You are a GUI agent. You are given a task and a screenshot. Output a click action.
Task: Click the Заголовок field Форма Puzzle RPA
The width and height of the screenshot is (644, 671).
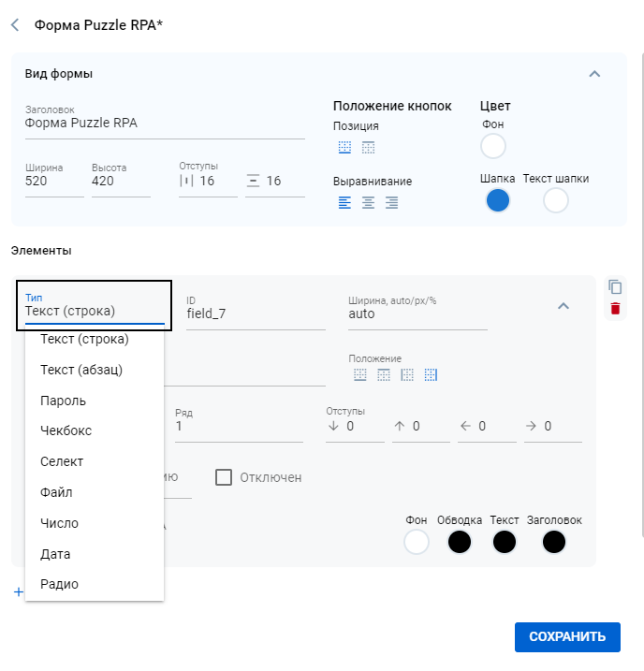click(x=164, y=123)
